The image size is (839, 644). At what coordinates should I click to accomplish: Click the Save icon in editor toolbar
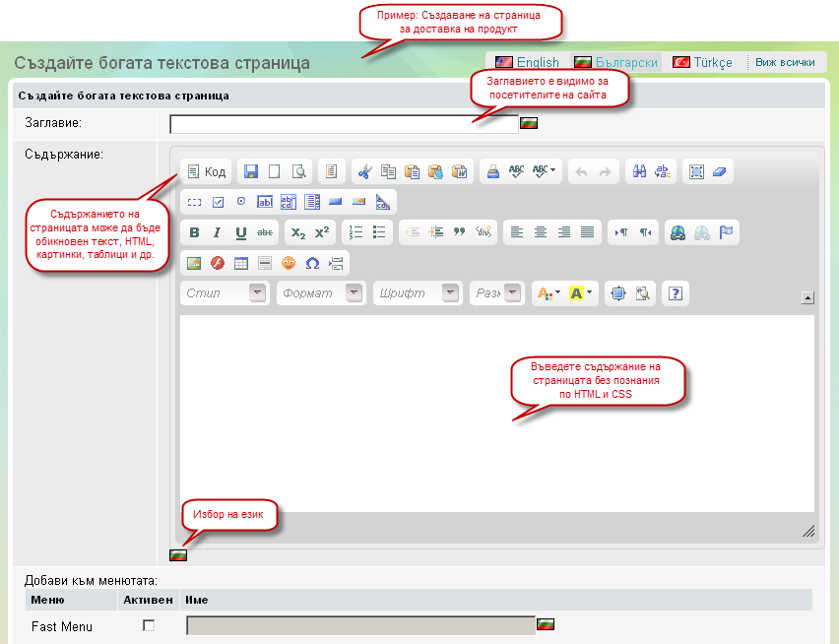[251, 171]
